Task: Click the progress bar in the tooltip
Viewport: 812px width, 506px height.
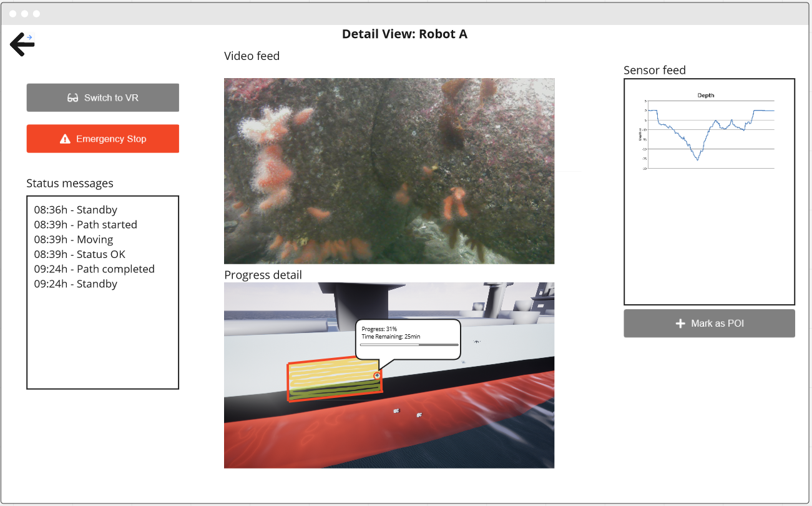Action: pos(409,344)
